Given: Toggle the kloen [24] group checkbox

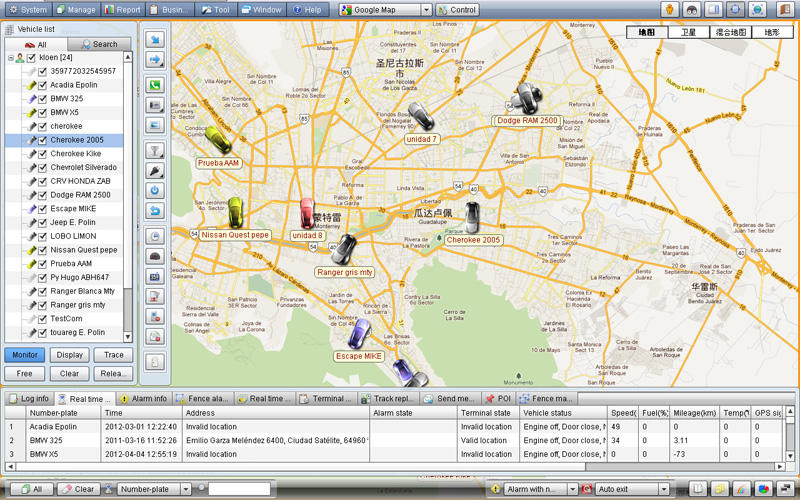Looking at the screenshot, I should pos(31,58).
